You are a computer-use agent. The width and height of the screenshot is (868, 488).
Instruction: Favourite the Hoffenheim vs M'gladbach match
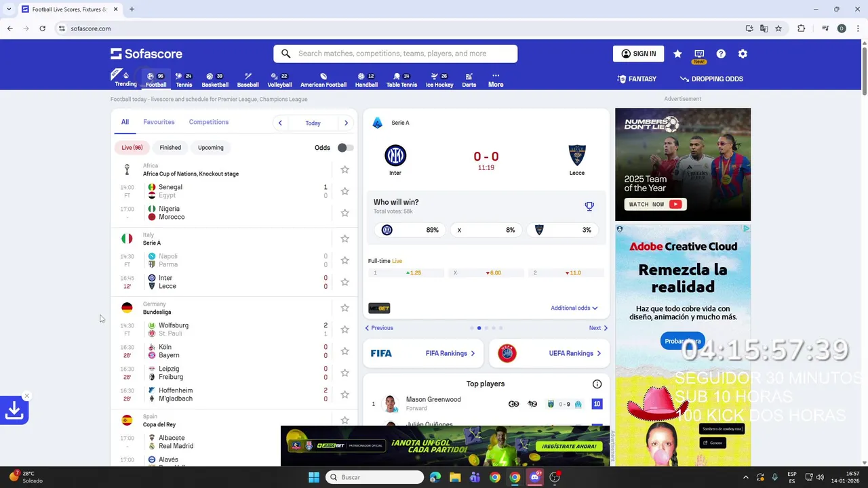click(x=344, y=394)
